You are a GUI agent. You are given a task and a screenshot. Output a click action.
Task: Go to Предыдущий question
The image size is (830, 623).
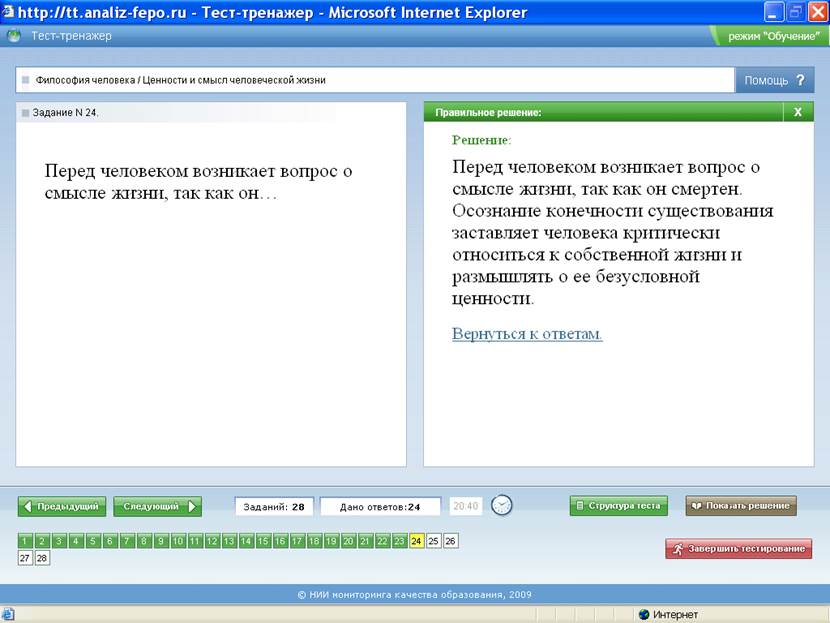[x=62, y=507]
